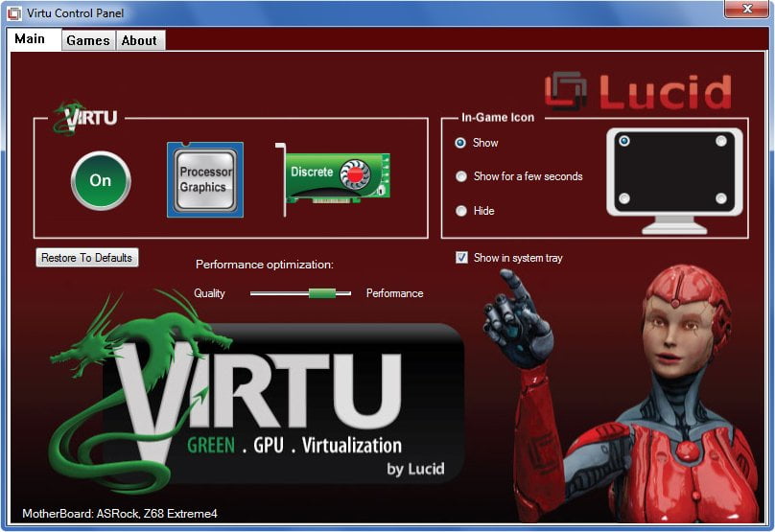This screenshot has height=532, width=775.
Task: Open the Games tab
Action: click(88, 40)
